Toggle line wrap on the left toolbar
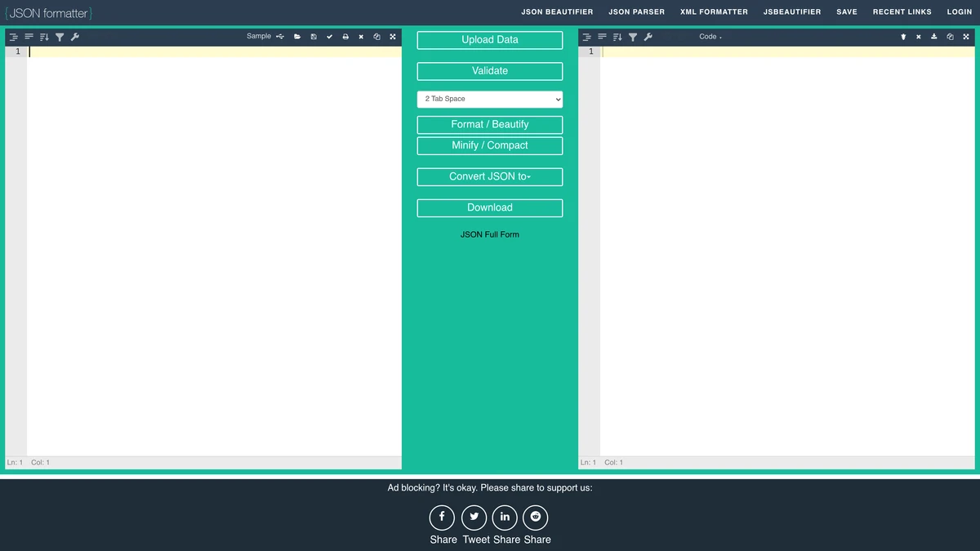The image size is (980, 551). [x=29, y=37]
